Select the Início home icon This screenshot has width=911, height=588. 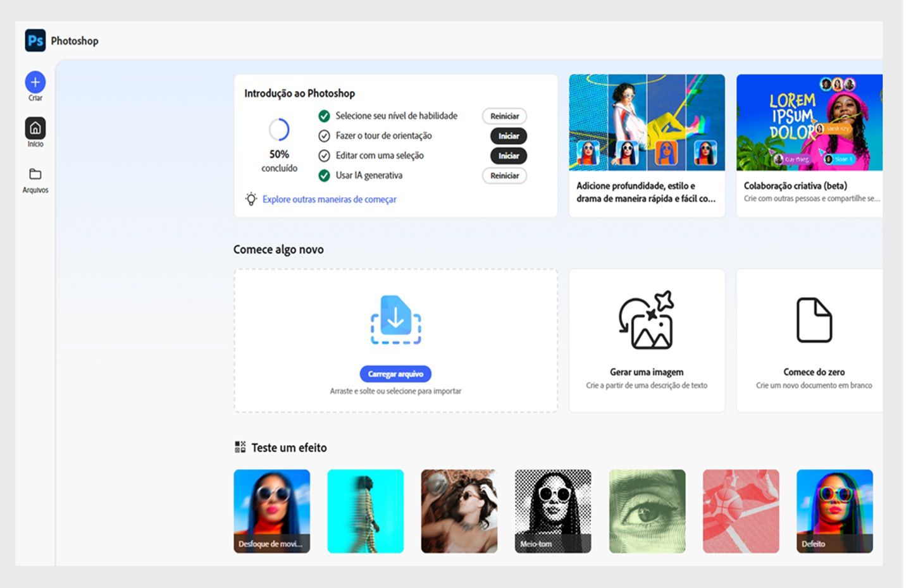[35, 128]
